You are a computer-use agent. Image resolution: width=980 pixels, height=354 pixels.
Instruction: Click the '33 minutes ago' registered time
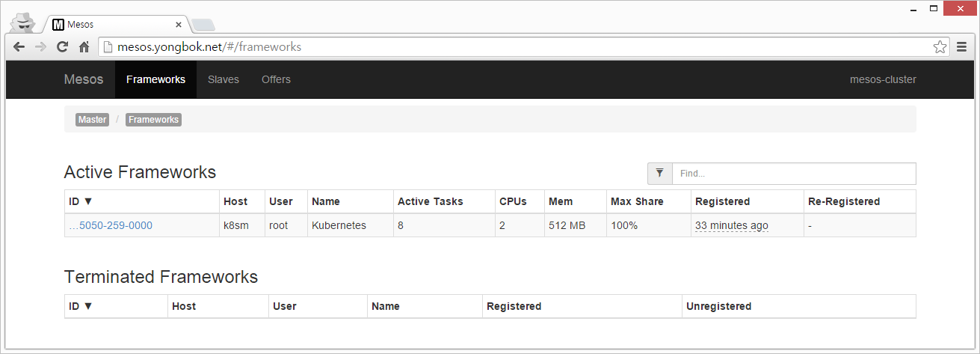732,225
